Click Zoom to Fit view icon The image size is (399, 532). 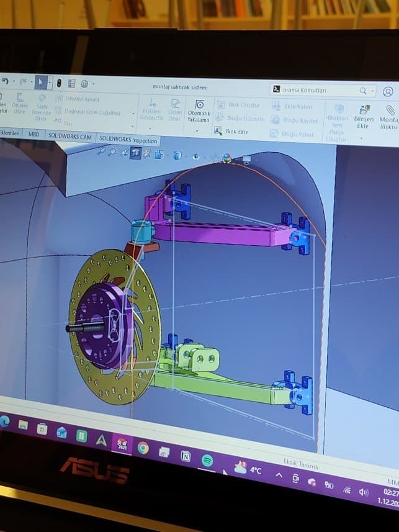(x=101, y=152)
